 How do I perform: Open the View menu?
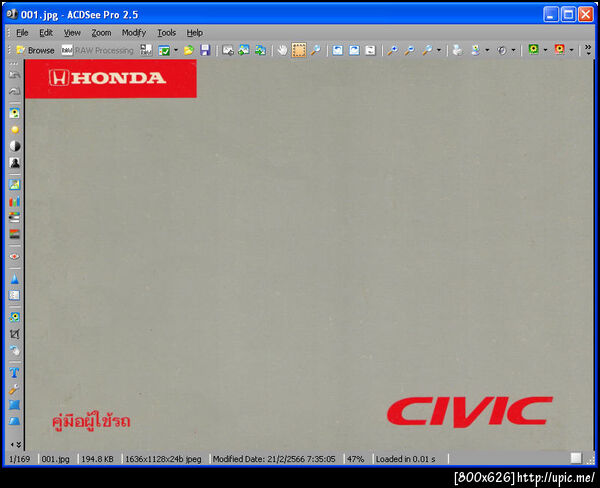tap(72, 33)
